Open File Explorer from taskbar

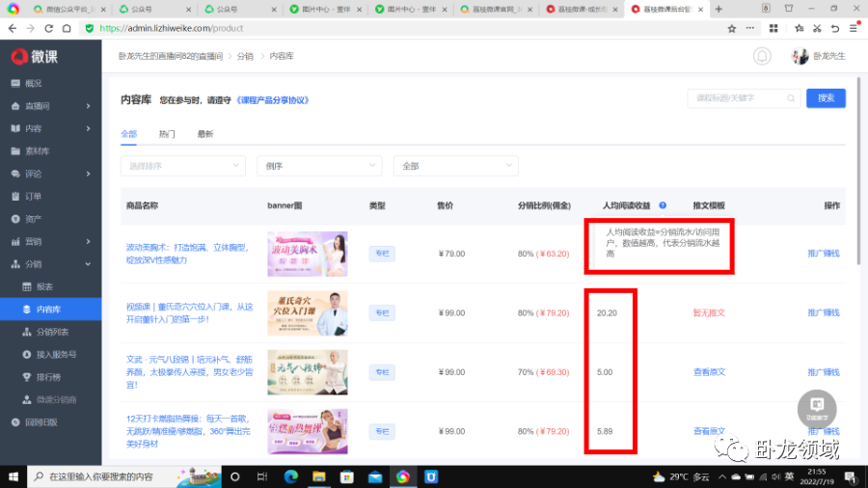coord(319,476)
